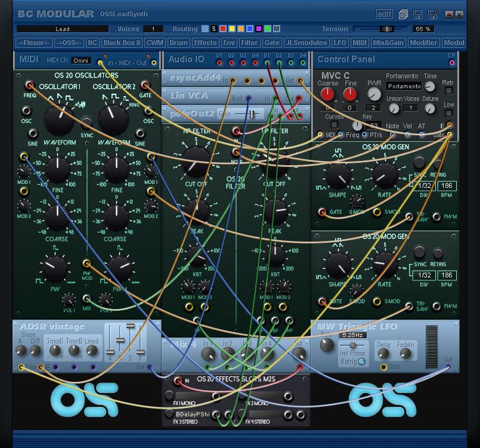Enable Init Phase Retrig on MW Triangle LFO
The width and height of the screenshot is (480, 448).
(361, 362)
